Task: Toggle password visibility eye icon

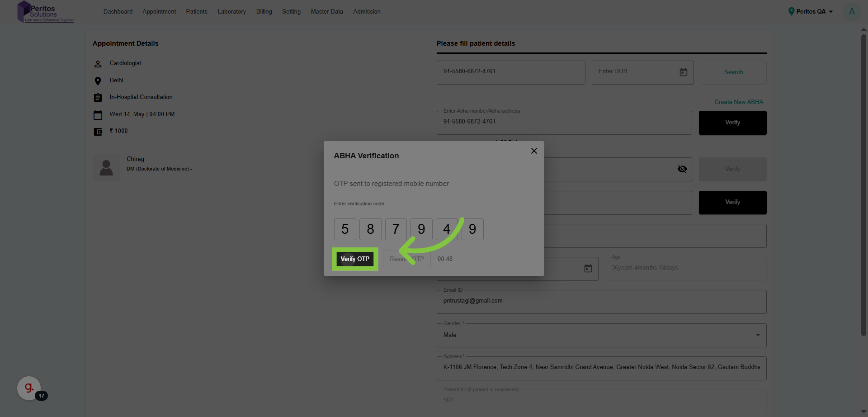Action: click(682, 169)
